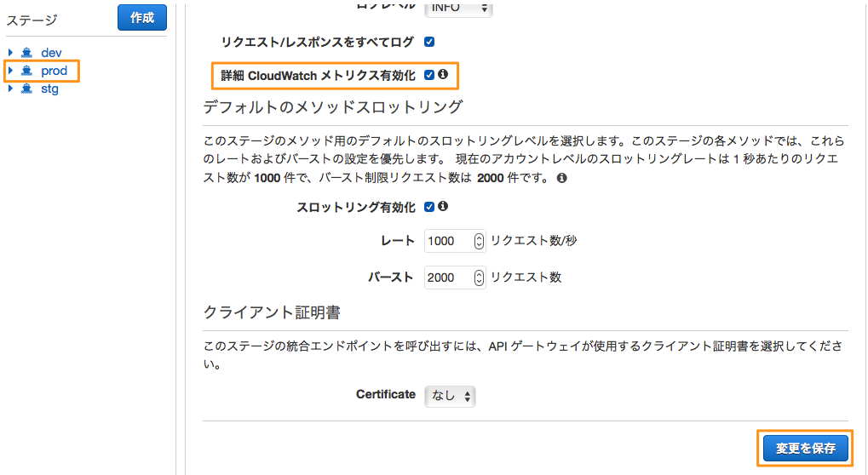Expand the stg stage tree arrow

pos(10,89)
